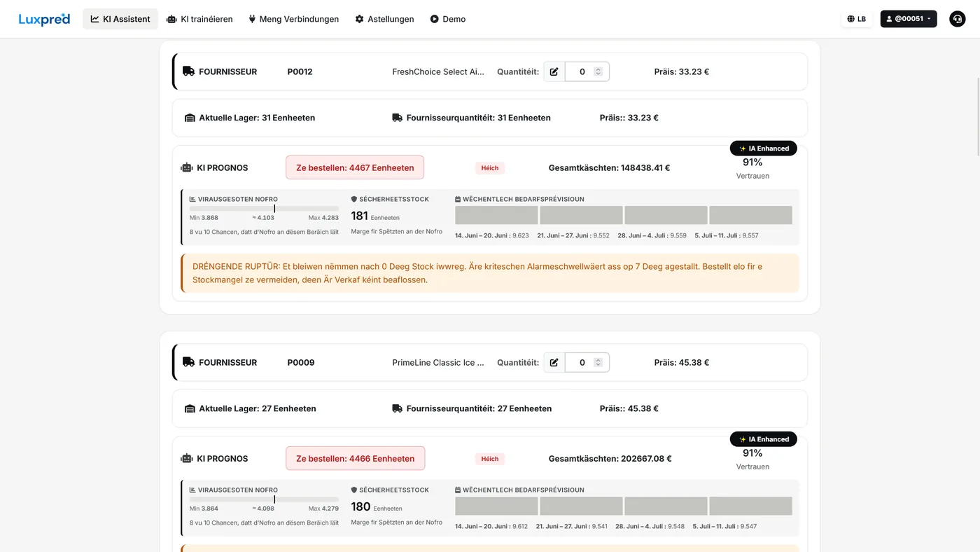Image resolution: width=980 pixels, height=552 pixels.
Task: Click the Héich badge beside Gesamtkäschten 202667.08 €
Action: pyautogui.click(x=490, y=459)
